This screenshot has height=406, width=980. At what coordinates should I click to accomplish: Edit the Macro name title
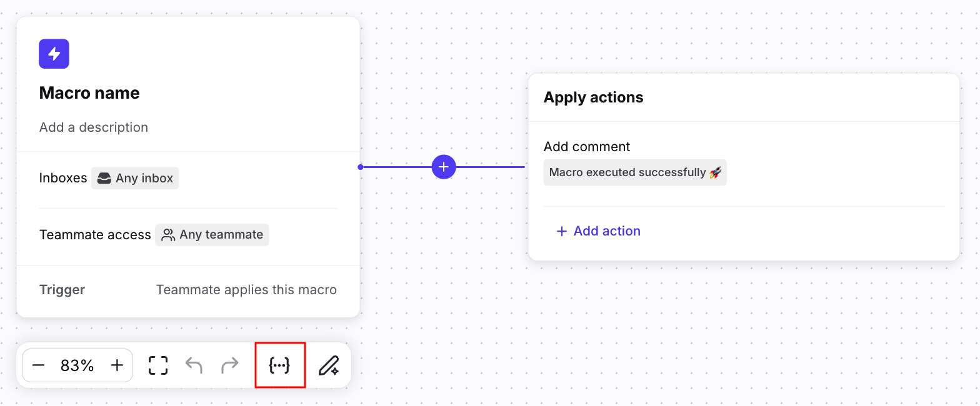pos(89,93)
